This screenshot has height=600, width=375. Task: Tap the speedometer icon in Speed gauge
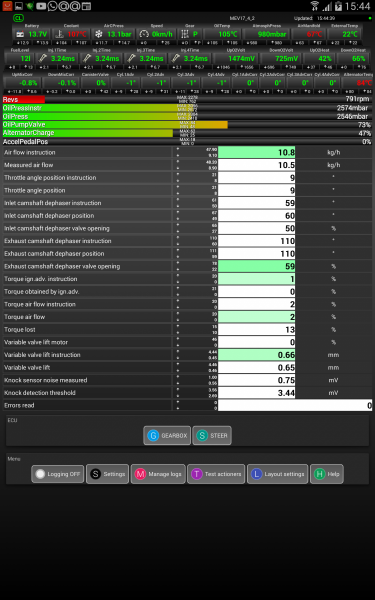click(x=144, y=34)
